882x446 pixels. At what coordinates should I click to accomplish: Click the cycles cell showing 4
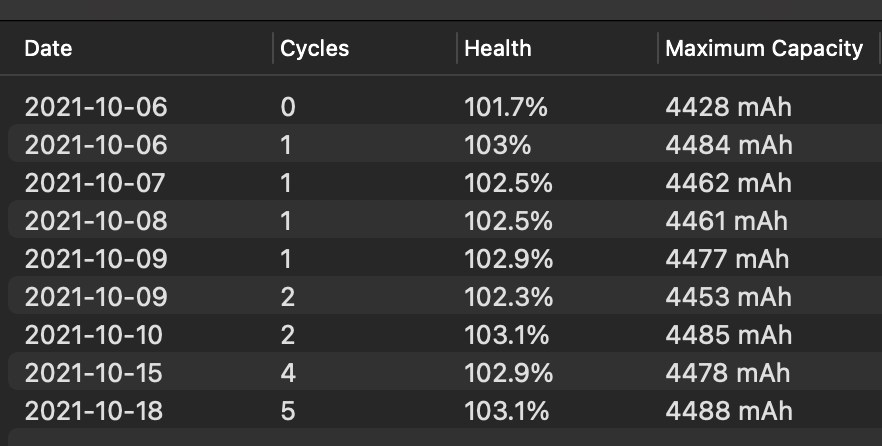tap(288, 373)
